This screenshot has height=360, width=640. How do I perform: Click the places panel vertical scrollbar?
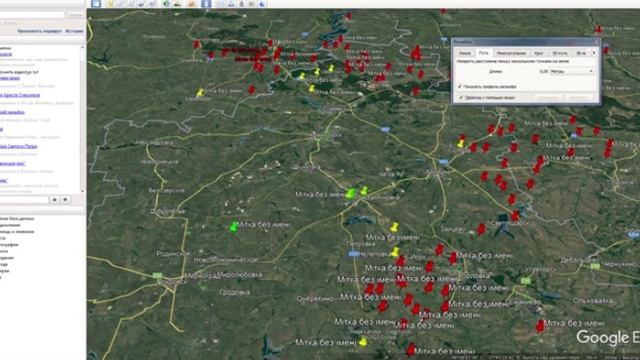(x=82, y=118)
